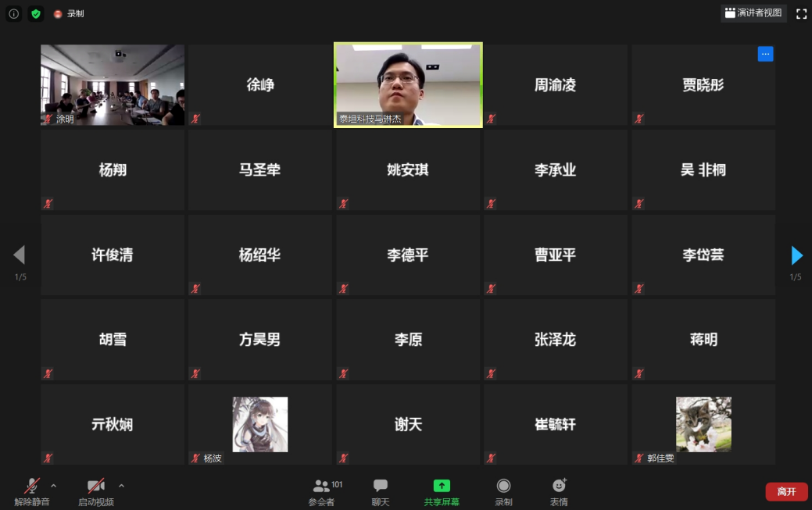The width and height of the screenshot is (812, 510).
Task: Open the 参会者 participants panel
Action: [322, 490]
